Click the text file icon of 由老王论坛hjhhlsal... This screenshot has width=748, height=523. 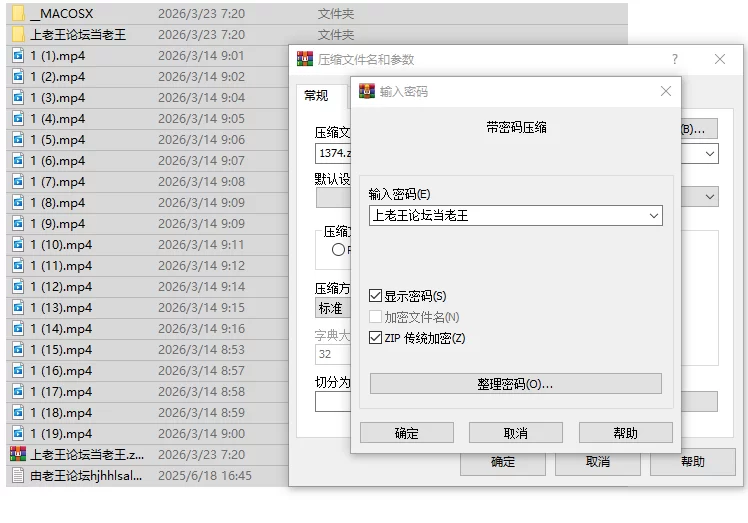18,475
